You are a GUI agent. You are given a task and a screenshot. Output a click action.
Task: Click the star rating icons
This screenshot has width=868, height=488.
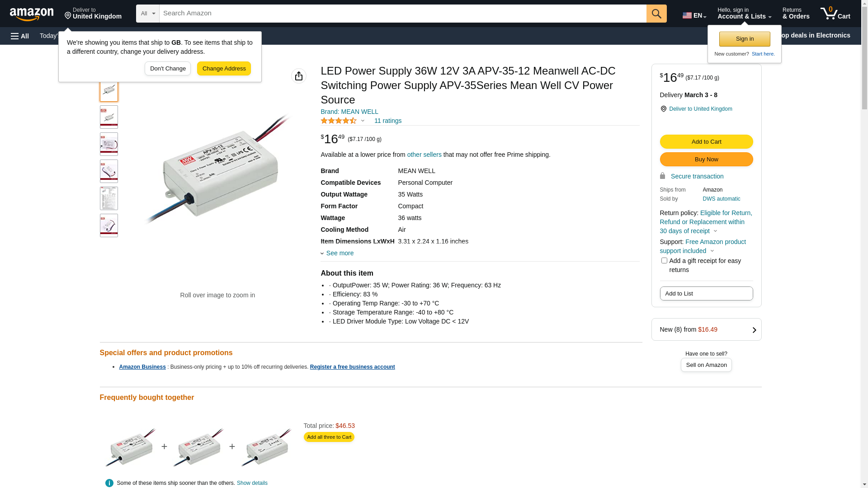(339, 121)
